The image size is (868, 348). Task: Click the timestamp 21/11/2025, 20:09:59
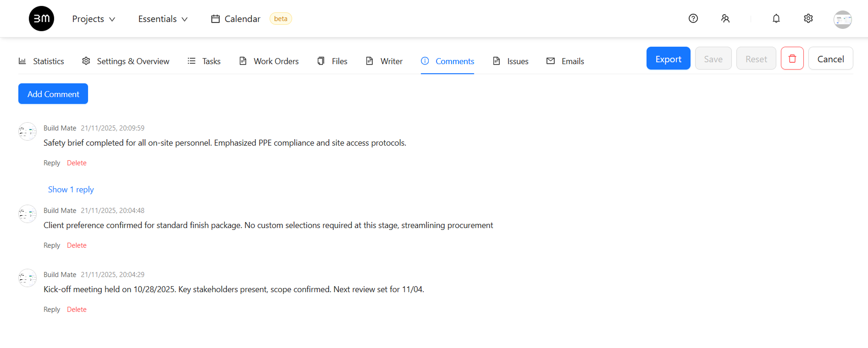113,128
